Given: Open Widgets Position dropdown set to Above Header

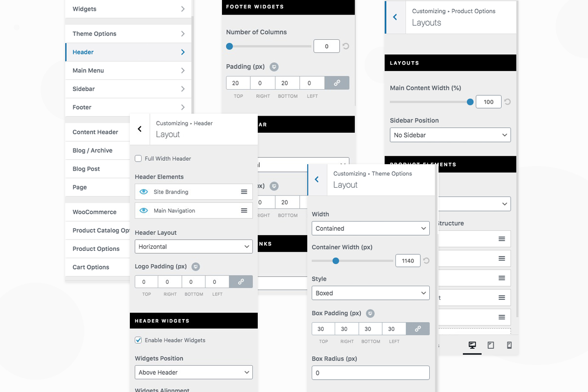Looking at the screenshot, I should (x=194, y=372).
